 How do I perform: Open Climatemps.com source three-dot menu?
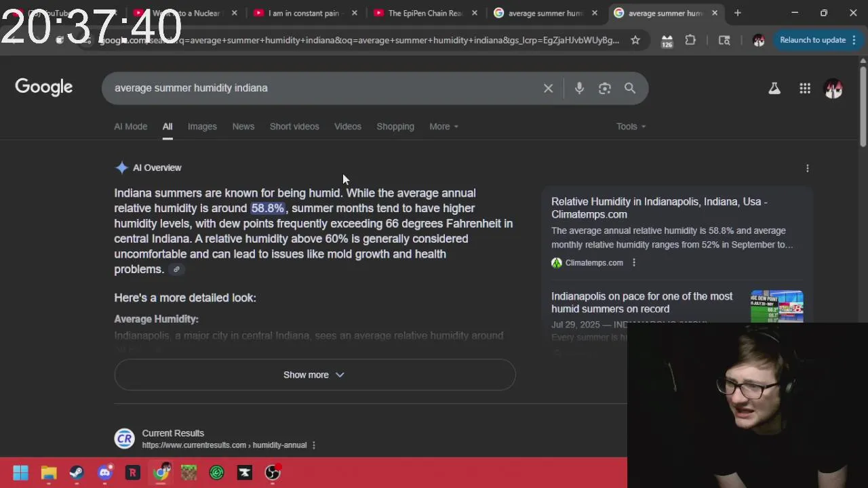click(634, 263)
